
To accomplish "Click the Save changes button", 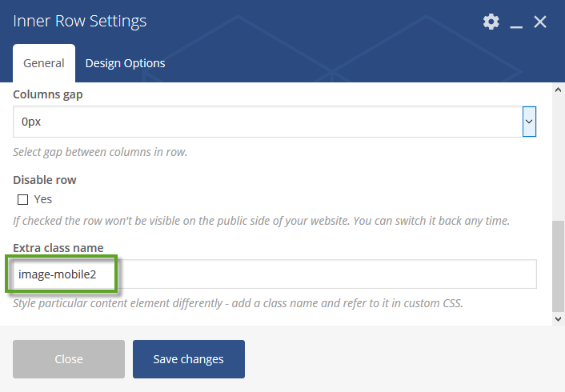I will pos(188,359).
